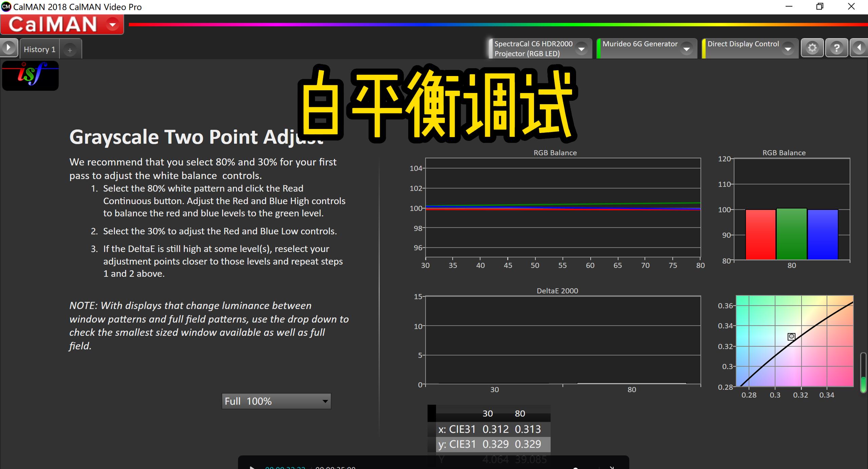
Task: Open the settings gear icon
Action: (812, 48)
